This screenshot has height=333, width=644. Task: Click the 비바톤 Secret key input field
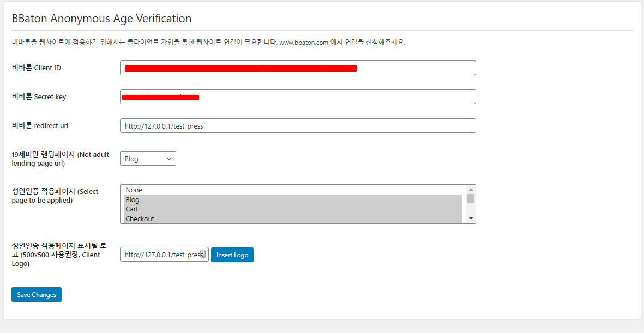[x=298, y=97]
